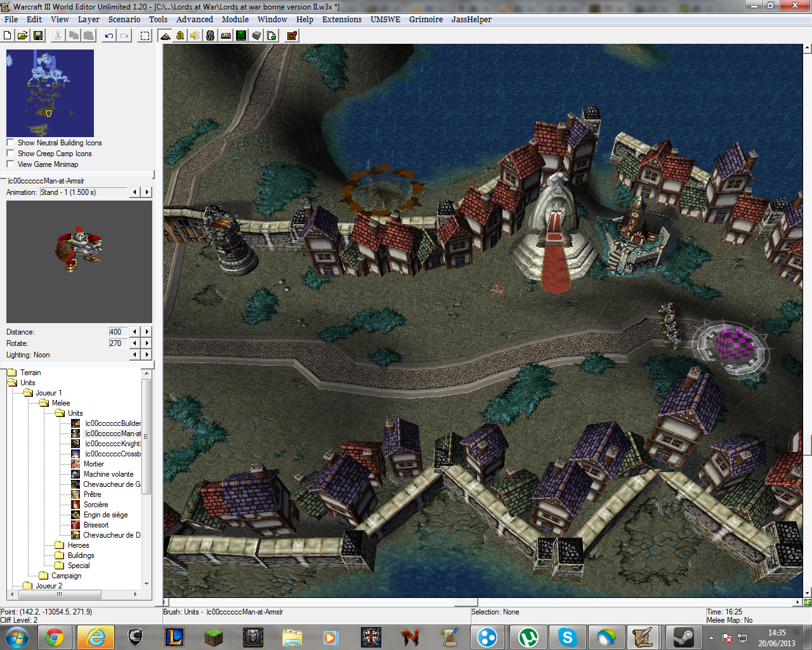Click the minimap thumbnail

[x=50, y=93]
